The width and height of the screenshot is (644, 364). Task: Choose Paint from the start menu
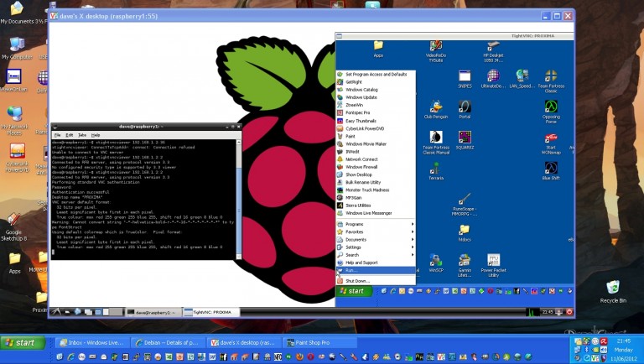tap(376, 136)
